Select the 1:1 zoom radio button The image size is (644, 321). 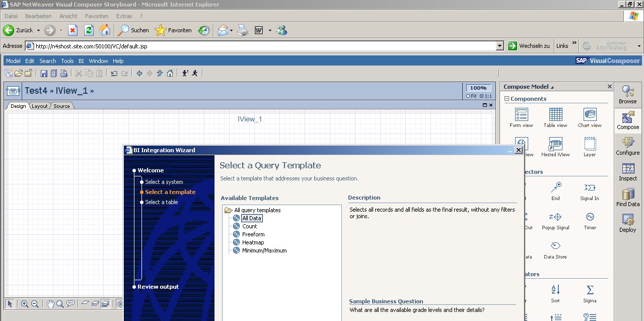[x=481, y=96]
